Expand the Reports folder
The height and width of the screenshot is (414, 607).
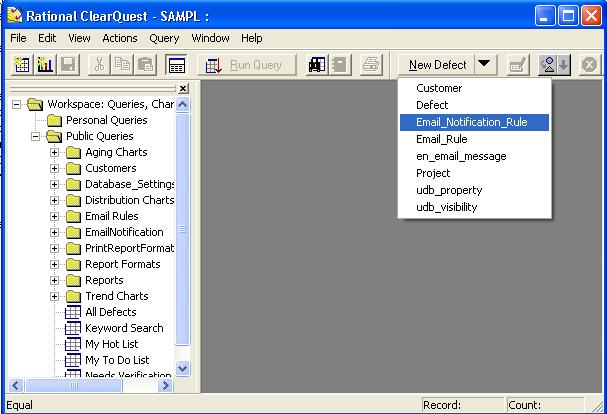coord(55,280)
